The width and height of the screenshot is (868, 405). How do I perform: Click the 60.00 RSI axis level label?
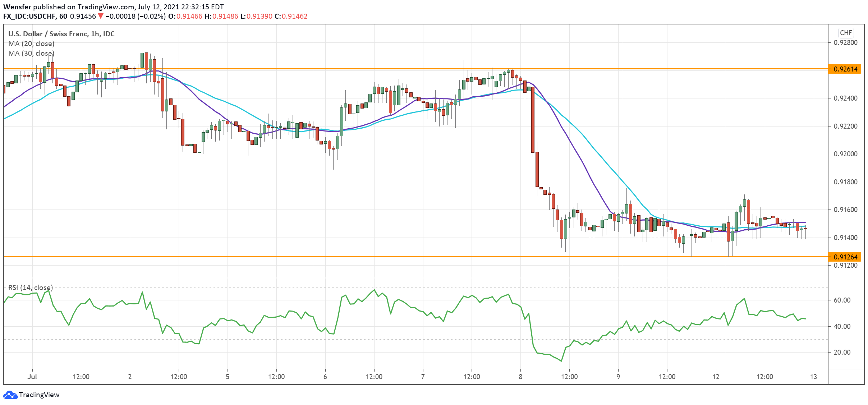tap(842, 300)
